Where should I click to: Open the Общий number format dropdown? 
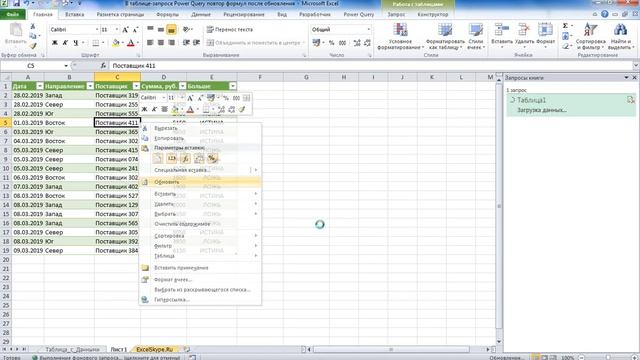[x=369, y=29]
